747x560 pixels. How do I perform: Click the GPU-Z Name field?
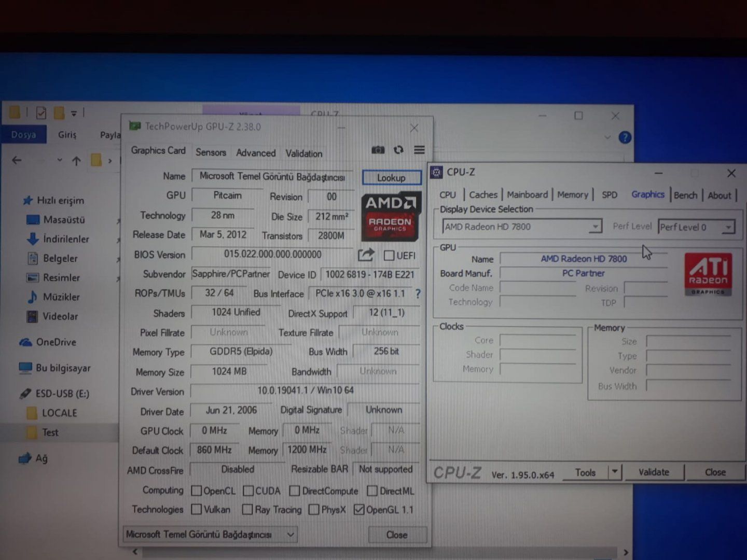(x=273, y=177)
